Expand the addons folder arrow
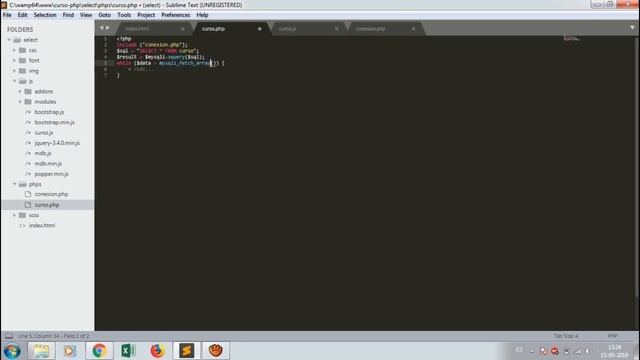 pyautogui.click(x=20, y=91)
